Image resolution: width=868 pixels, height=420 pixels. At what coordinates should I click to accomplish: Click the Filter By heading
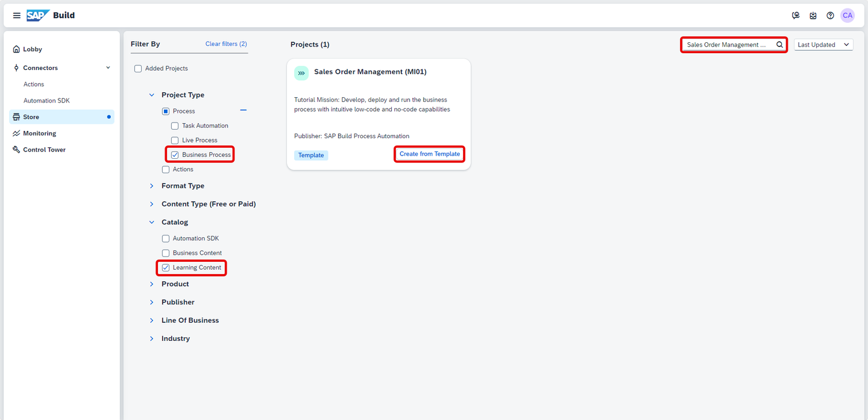coord(145,44)
